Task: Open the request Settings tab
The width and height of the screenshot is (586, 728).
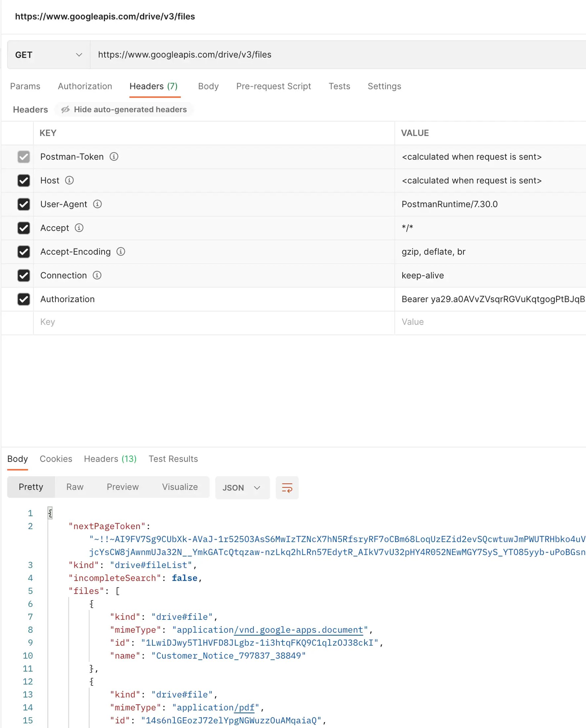Action: (x=384, y=86)
